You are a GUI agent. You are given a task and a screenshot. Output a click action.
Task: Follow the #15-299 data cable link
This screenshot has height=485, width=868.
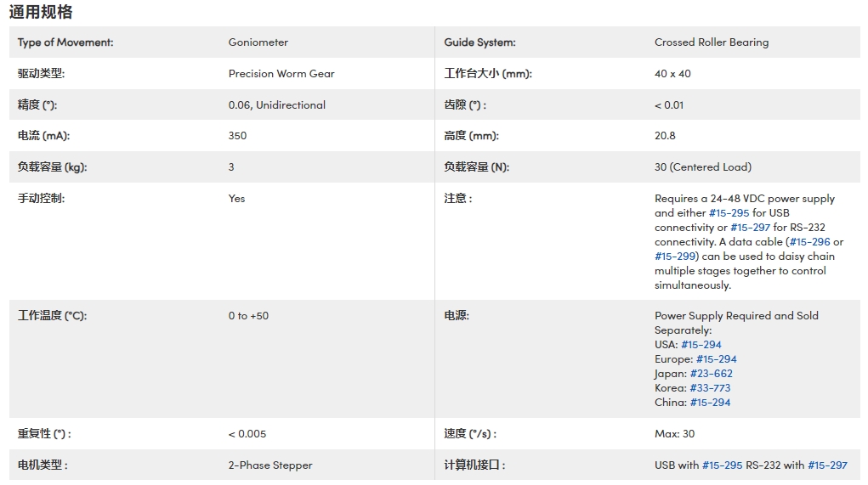click(x=675, y=256)
